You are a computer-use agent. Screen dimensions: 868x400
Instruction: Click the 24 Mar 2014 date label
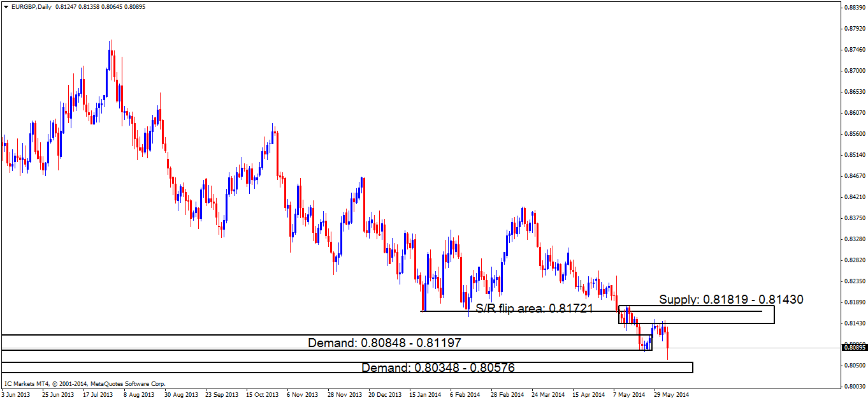pyautogui.click(x=549, y=394)
